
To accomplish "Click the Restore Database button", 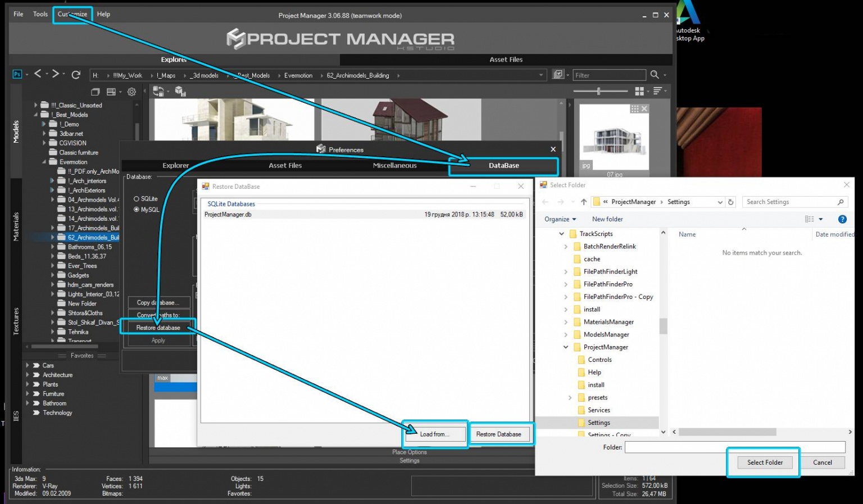I will pos(498,434).
